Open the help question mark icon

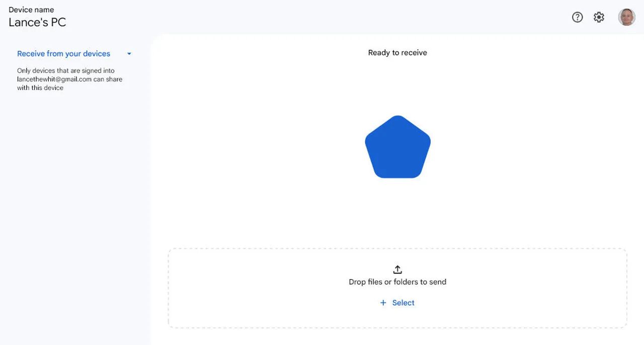click(578, 17)
